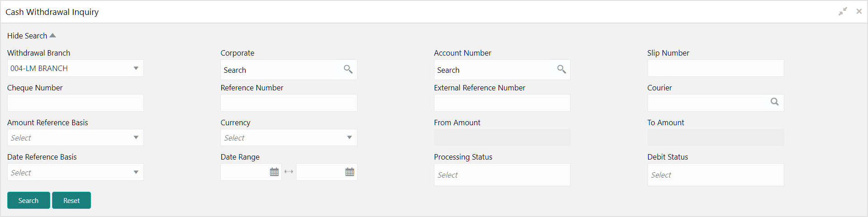Click into the Reference Number field
This screenshot has height=217, width=868.
point(289,103)
